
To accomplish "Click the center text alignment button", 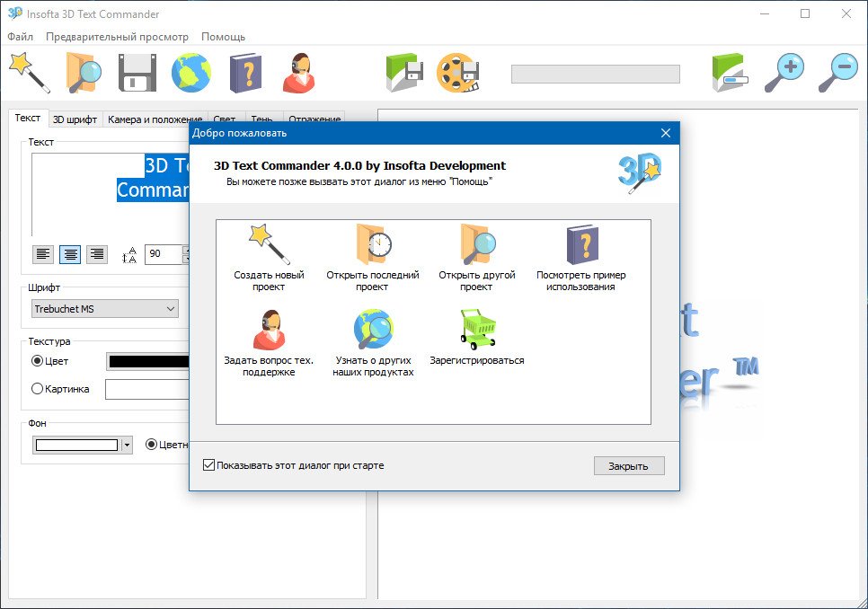I will [70, 254].
